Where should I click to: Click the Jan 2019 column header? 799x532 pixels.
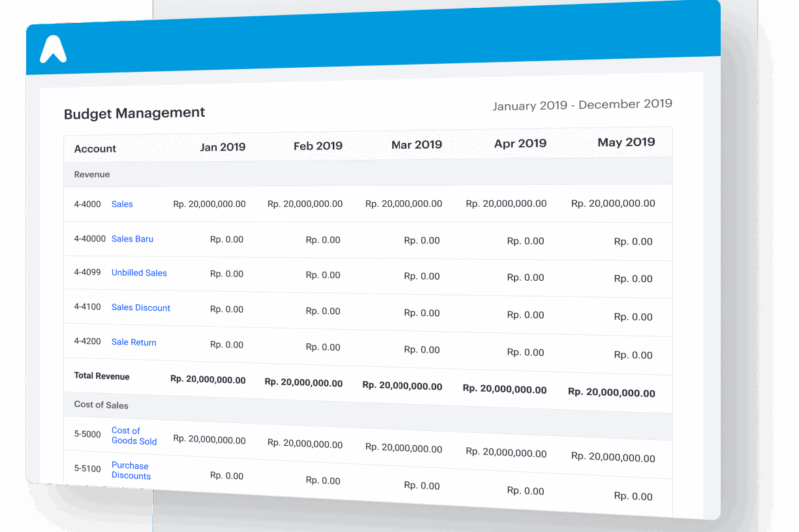click(222, 147)
